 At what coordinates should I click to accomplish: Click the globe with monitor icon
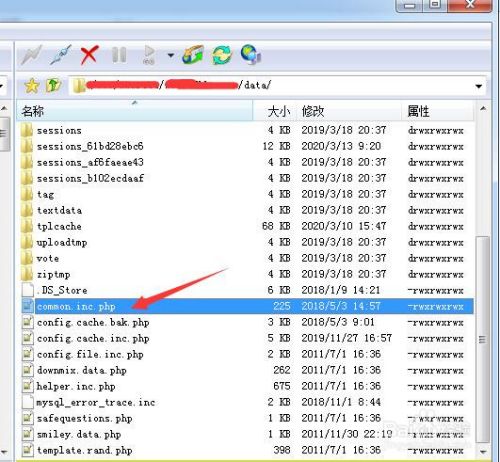(251, 54)
